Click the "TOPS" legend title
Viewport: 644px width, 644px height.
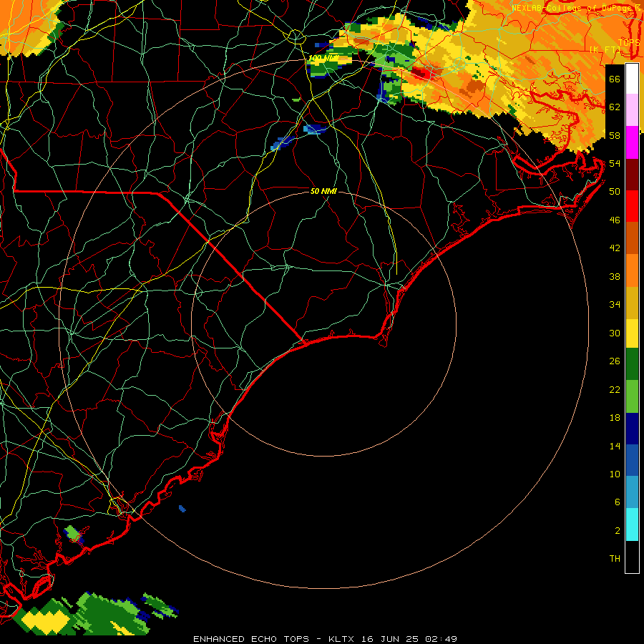coord(629,42)
